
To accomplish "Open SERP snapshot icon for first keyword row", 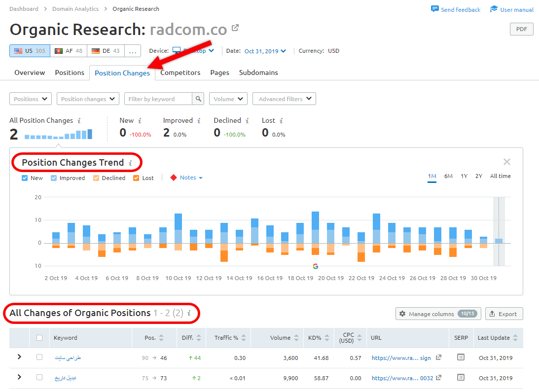I will pos(461,357).
